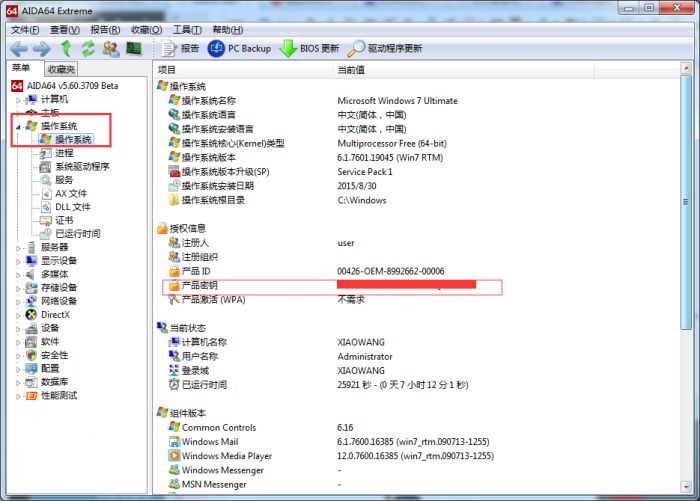Click the 网络设备 network icon

[31, 301]
